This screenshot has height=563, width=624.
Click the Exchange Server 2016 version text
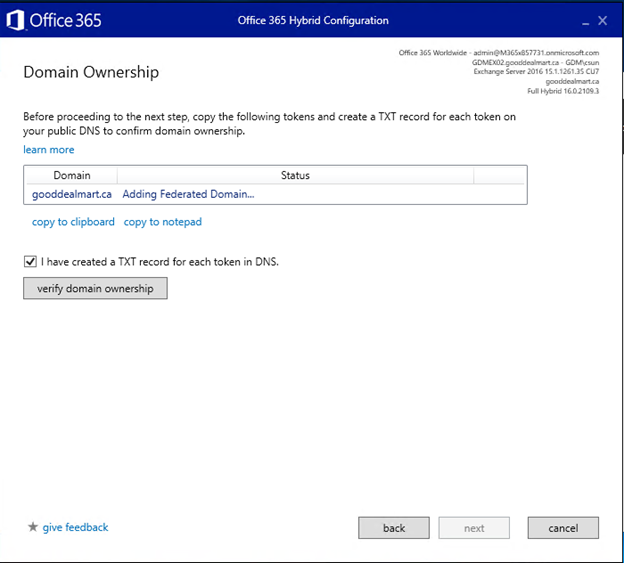[x=536, y=72]
